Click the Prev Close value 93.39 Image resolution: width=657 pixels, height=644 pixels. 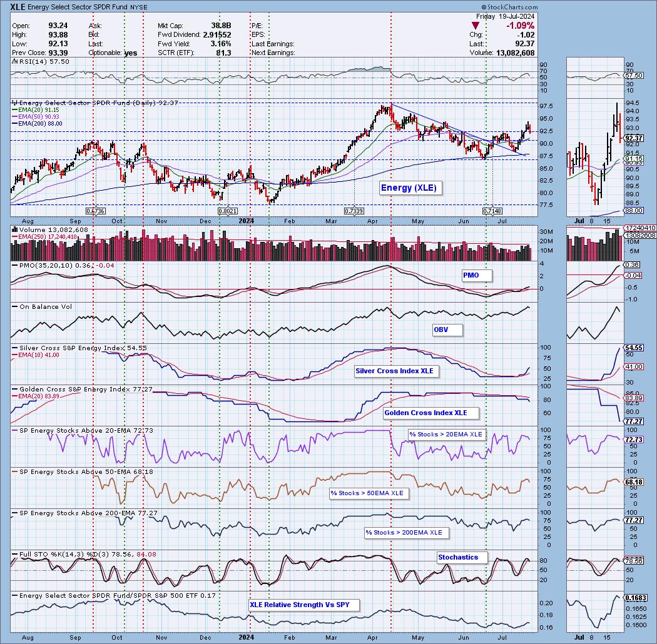point(58,53)
